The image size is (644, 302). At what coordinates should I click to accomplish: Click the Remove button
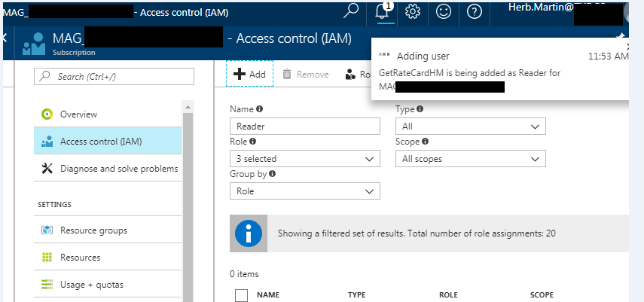click(306, 75)
